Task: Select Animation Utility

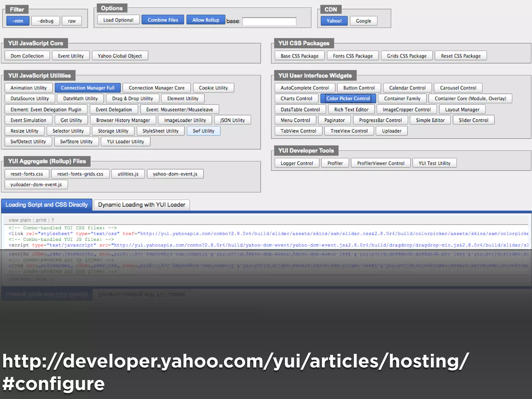Action: tap(29, 88)
